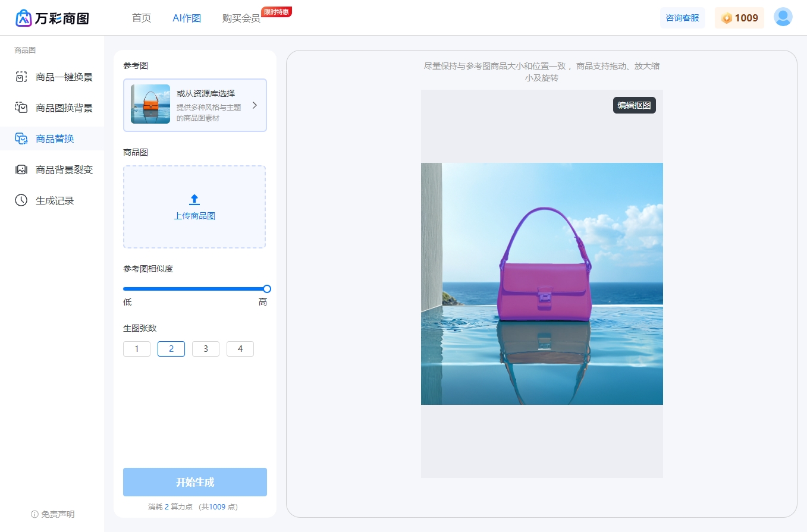Set image count to 1
Viewport: 807px width, 532px height.
click(x=137, y=349)
